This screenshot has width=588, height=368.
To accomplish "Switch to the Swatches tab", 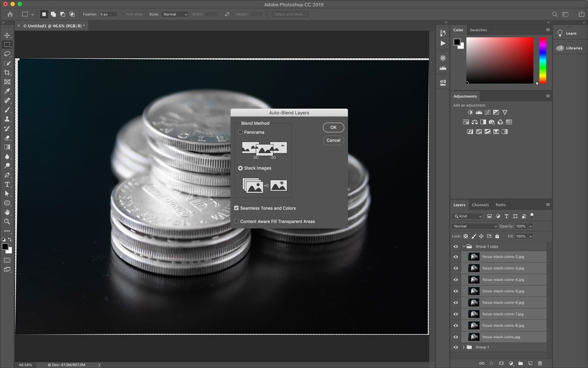I will point(478,30).
